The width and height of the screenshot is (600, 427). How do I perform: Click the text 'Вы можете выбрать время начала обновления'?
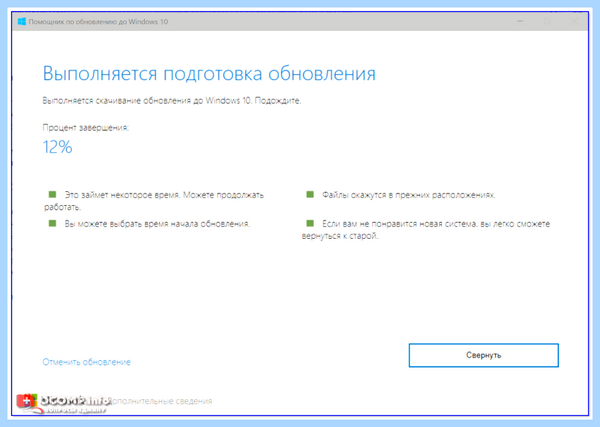157,224
